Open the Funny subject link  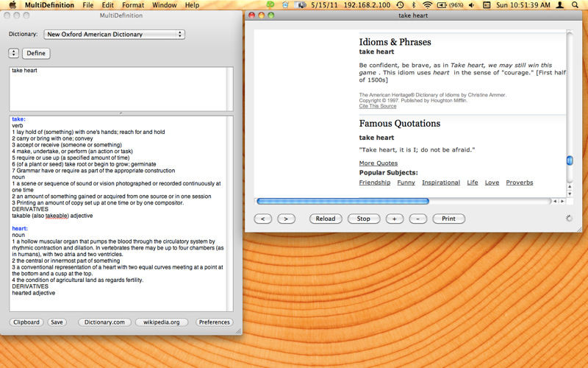pyautogui.click(x=406, y=183)
